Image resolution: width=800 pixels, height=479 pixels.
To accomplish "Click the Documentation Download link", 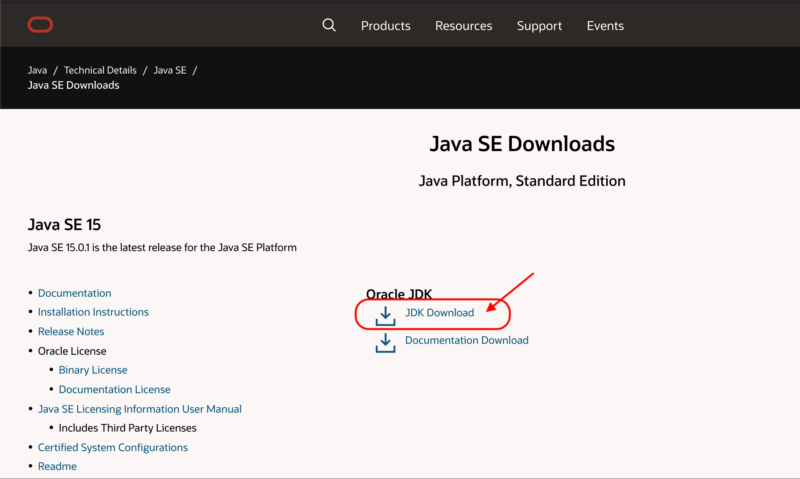I will click(x=467, y=340).
